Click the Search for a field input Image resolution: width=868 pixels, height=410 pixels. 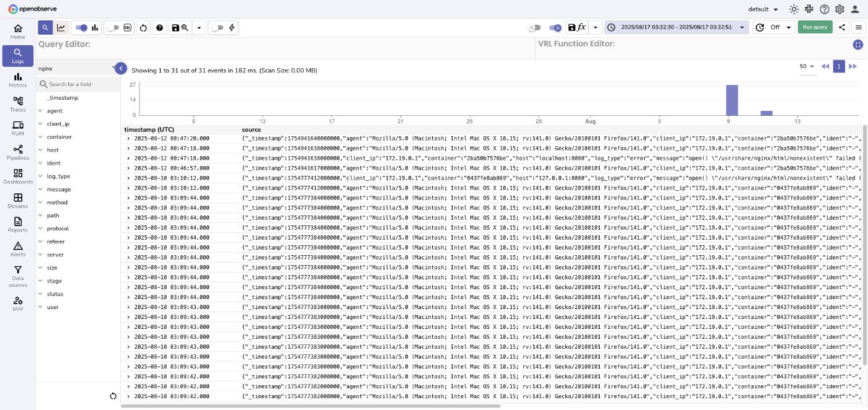click(x=78, y=84)
